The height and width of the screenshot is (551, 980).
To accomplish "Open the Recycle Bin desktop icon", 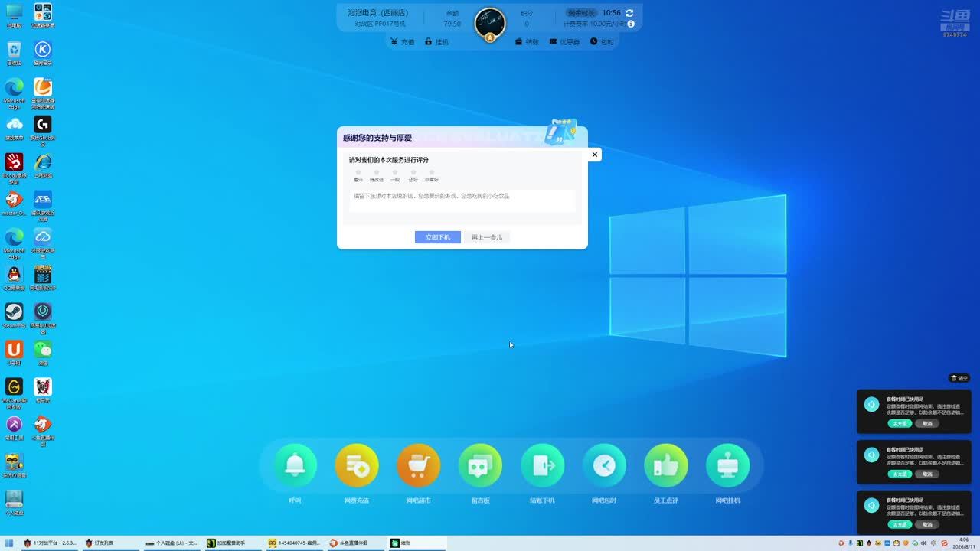I will coord(14,54).
